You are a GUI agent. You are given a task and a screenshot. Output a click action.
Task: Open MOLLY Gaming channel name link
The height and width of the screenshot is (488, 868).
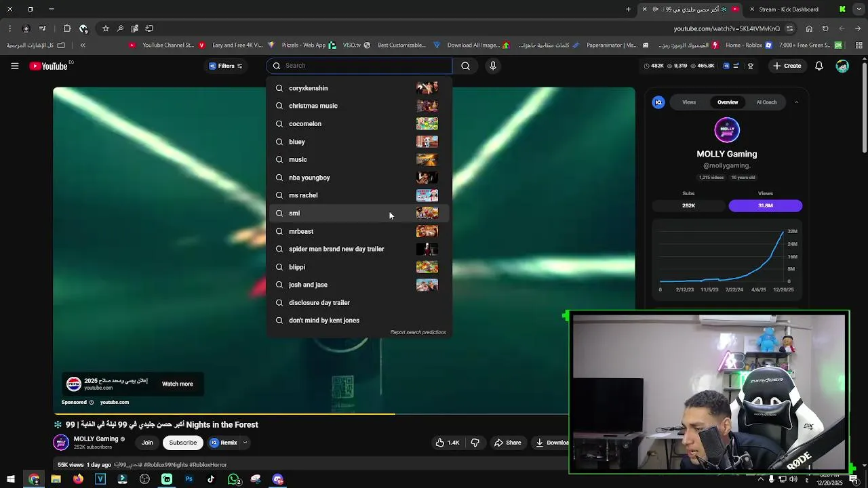point(96,439)
